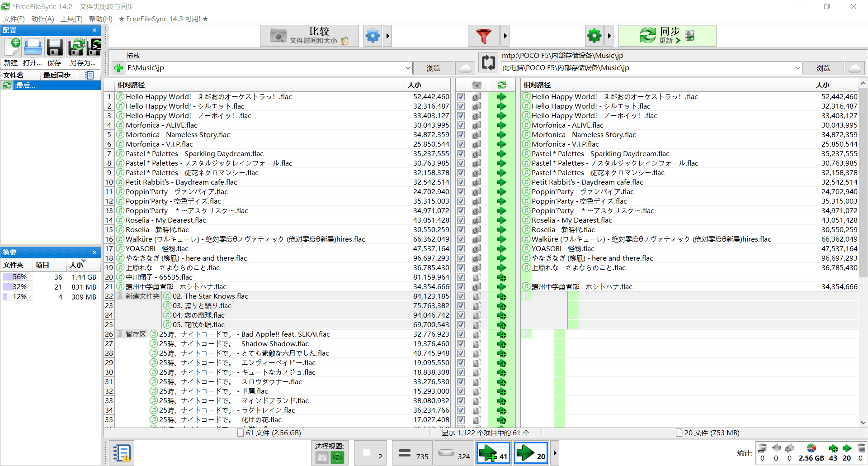Toggle checkbox for 中川翔子 - 65535.flac row

tap(461, 277)
